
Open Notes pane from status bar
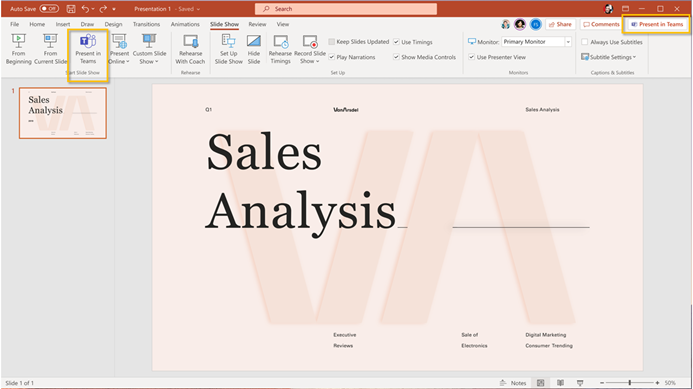tap(513, 383)
